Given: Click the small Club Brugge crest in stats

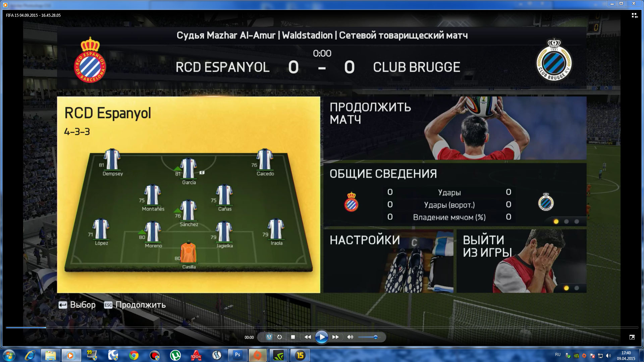Looking at the screenshot, I should pos(546,201).
